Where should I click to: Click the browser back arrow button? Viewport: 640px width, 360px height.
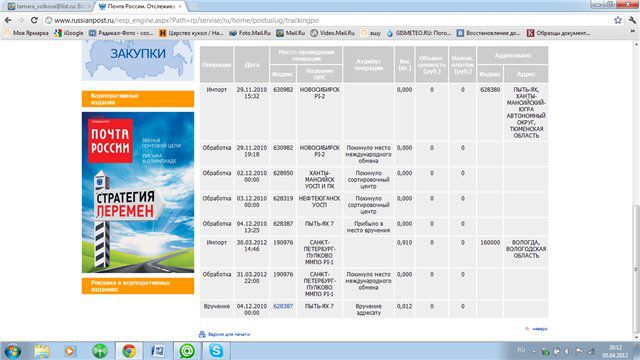click(x=8, y=20)
